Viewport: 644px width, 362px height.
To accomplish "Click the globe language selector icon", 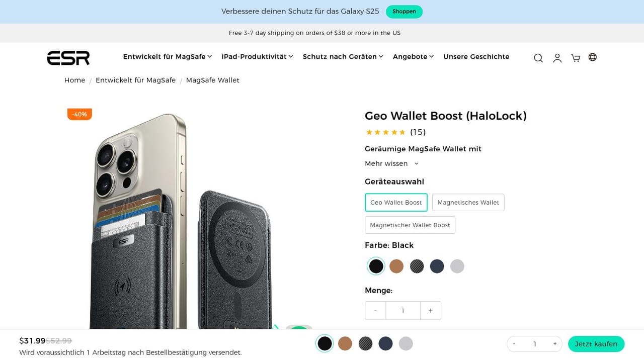I will pos(593,57).
